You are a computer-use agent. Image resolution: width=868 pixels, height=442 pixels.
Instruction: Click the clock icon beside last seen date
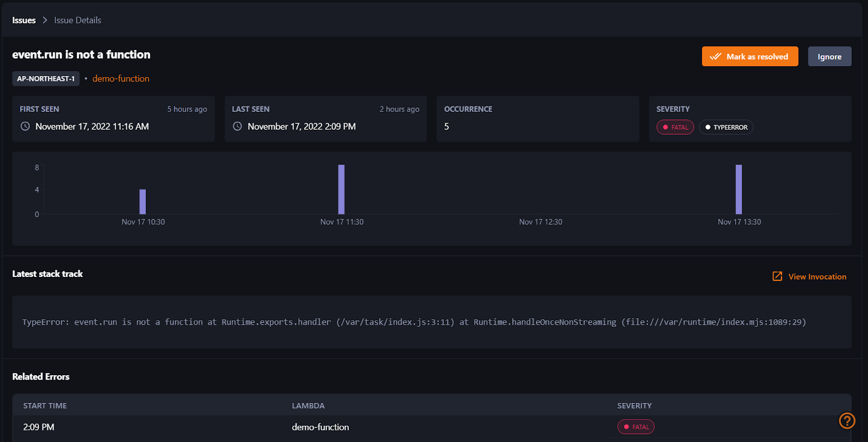[x=237, y=127]
